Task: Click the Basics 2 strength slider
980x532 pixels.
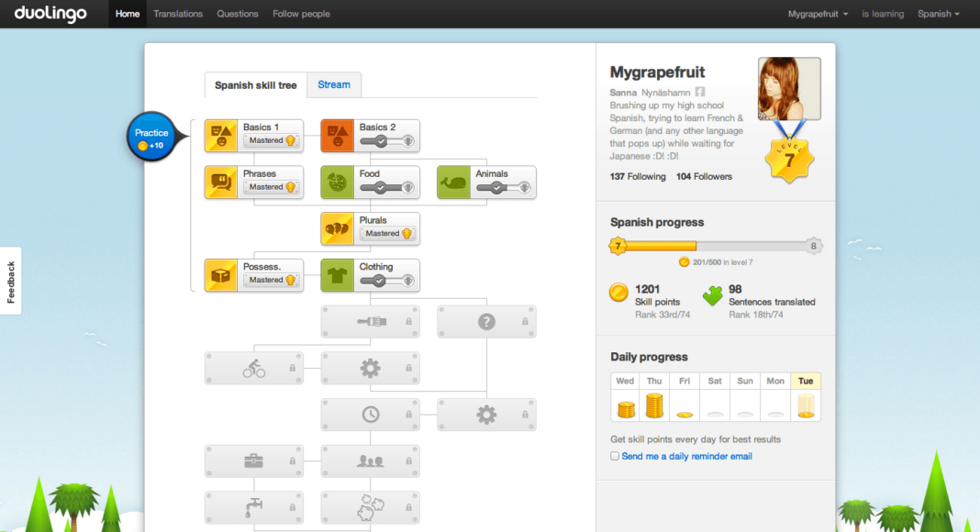Action: (x=387, y=141)
